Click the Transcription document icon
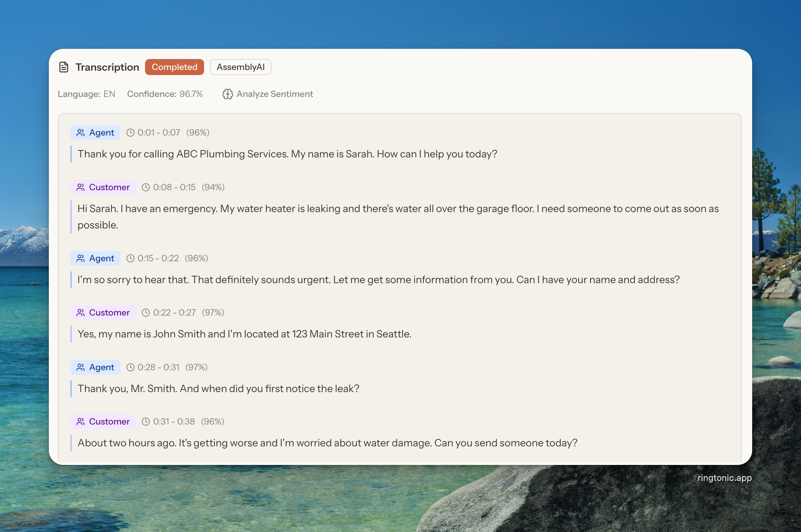The height and width of the screenshot is (532, 801). point(64,67)
